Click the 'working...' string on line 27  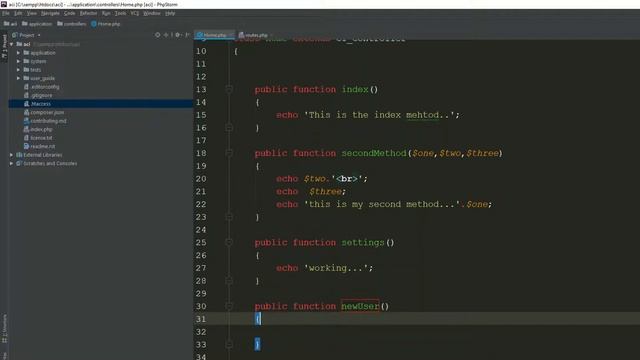pos(336,268)
